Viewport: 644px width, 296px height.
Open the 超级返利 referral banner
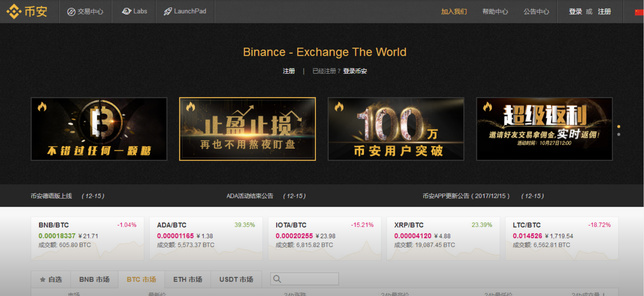pos(544,129)
